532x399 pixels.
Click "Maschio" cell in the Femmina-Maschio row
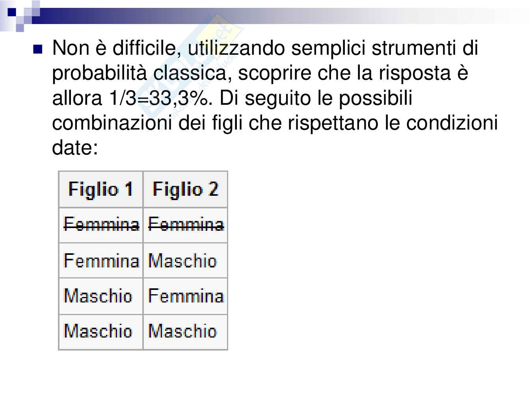tap(182, 260)
